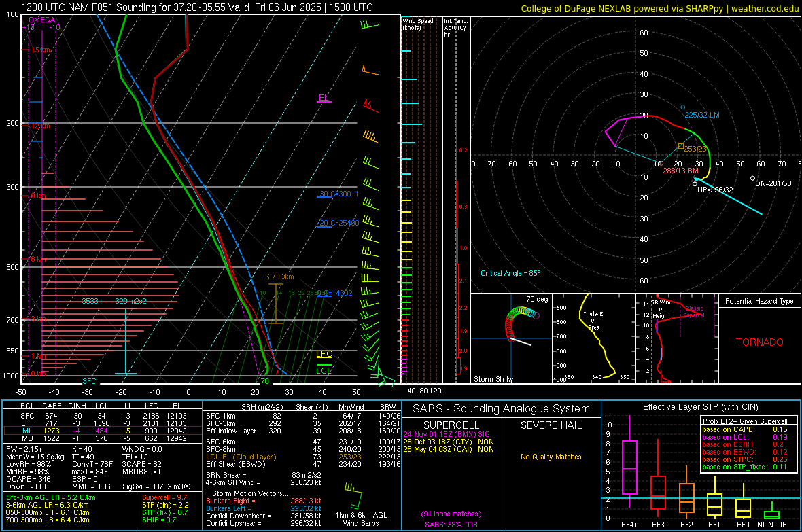This screenshot has width=802, height=532.
Task: Click the College of DuPage NEXLAB credit text
Action: coord(660,8)
